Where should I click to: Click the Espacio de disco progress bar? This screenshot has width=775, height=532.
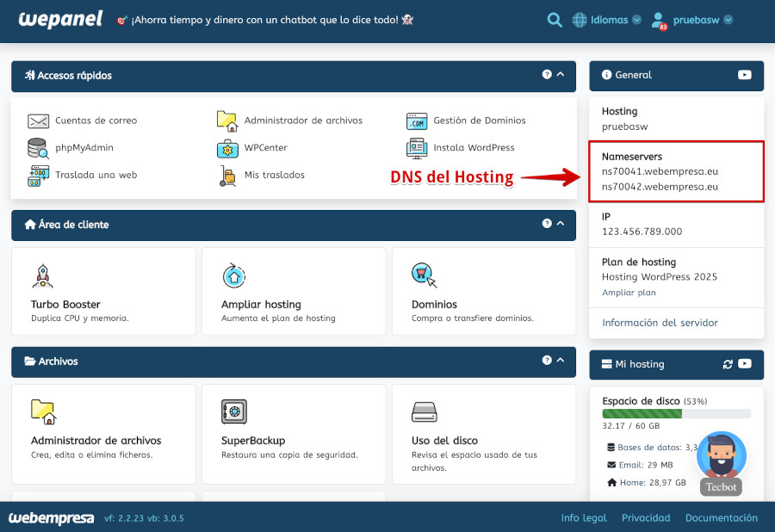pyautogui.click(x=676, y=413)
